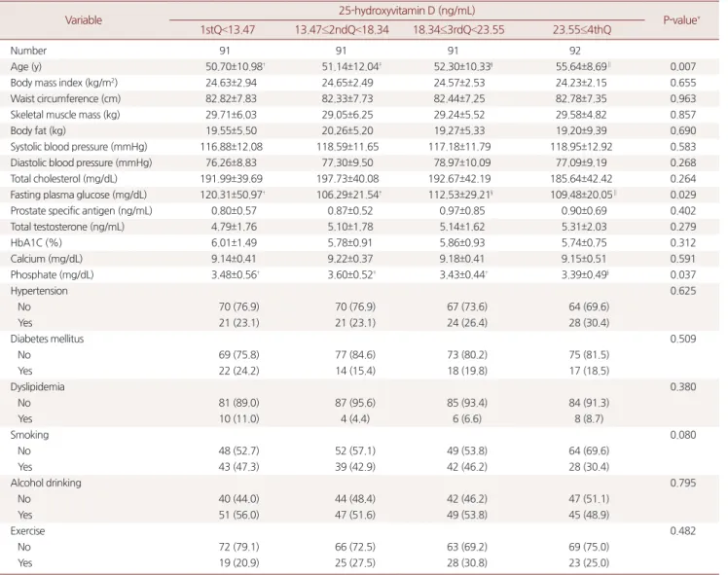The width and height of the screenshot is (728, 575).
Task: Click the value 9.22±0.37
Action: pos(350,259)
